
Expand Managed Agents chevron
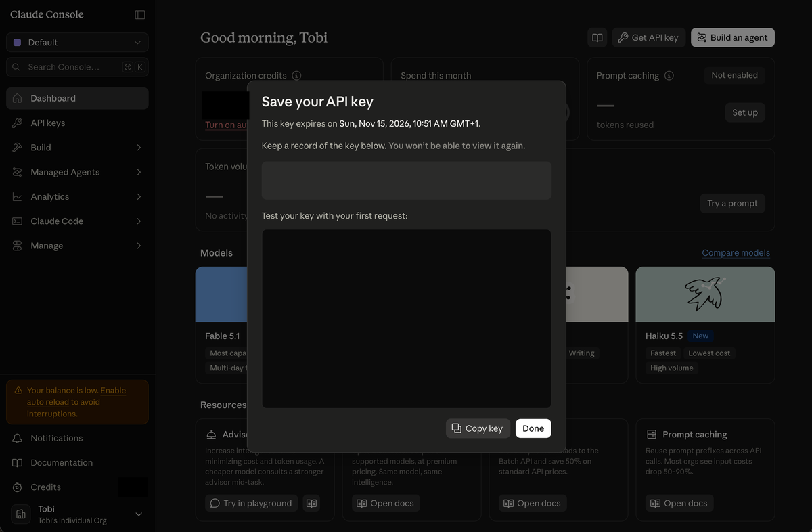point(139,172)
